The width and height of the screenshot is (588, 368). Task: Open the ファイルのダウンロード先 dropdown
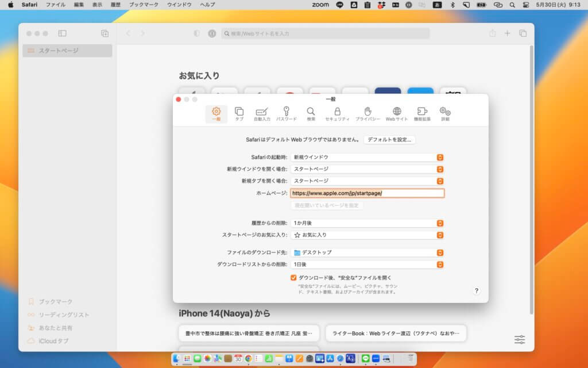(367, 253)
